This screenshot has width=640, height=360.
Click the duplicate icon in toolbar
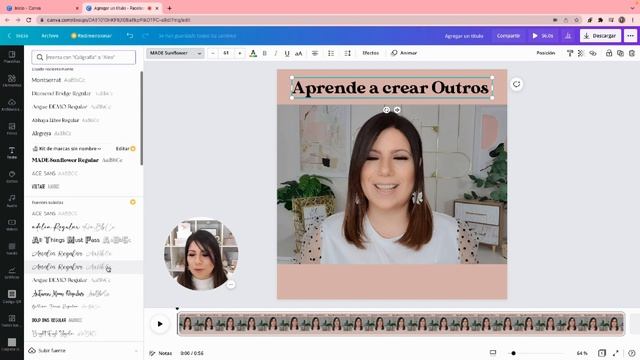pyautogui.click(x=620, y=53)
